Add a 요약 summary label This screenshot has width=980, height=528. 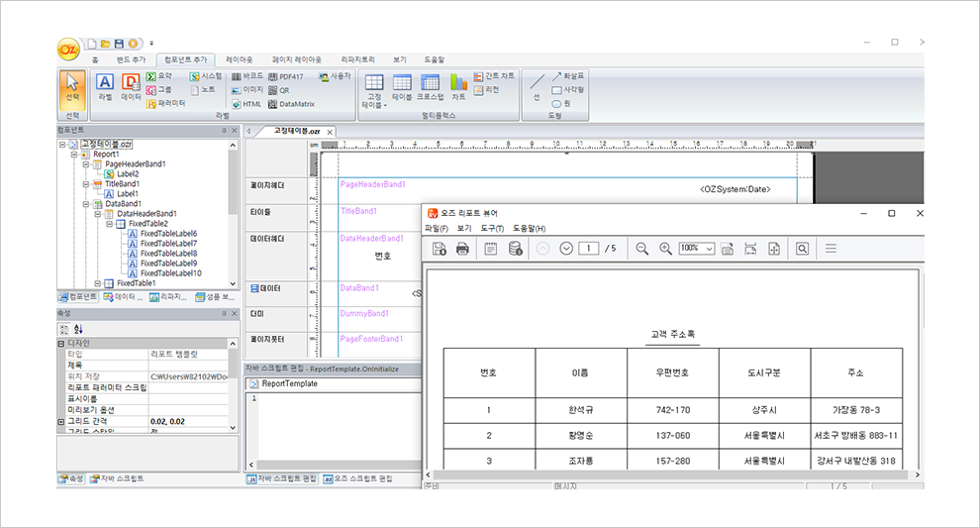[158, 75]
